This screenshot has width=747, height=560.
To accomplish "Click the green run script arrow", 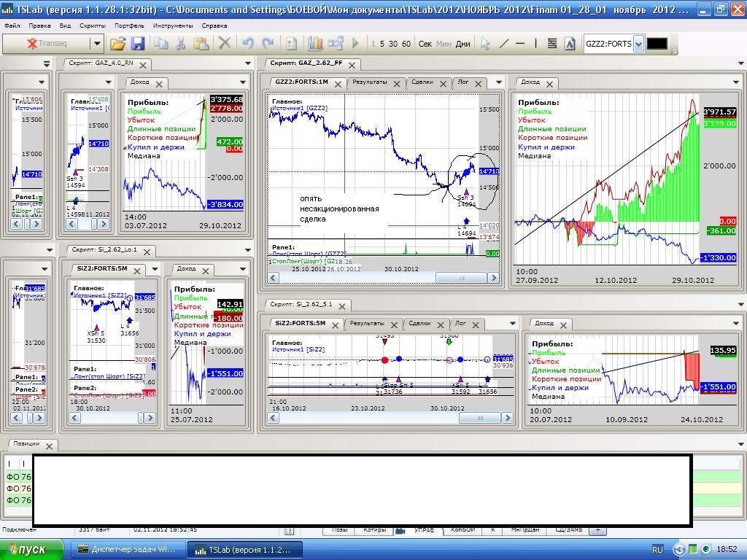I will (x=355, y=44).
